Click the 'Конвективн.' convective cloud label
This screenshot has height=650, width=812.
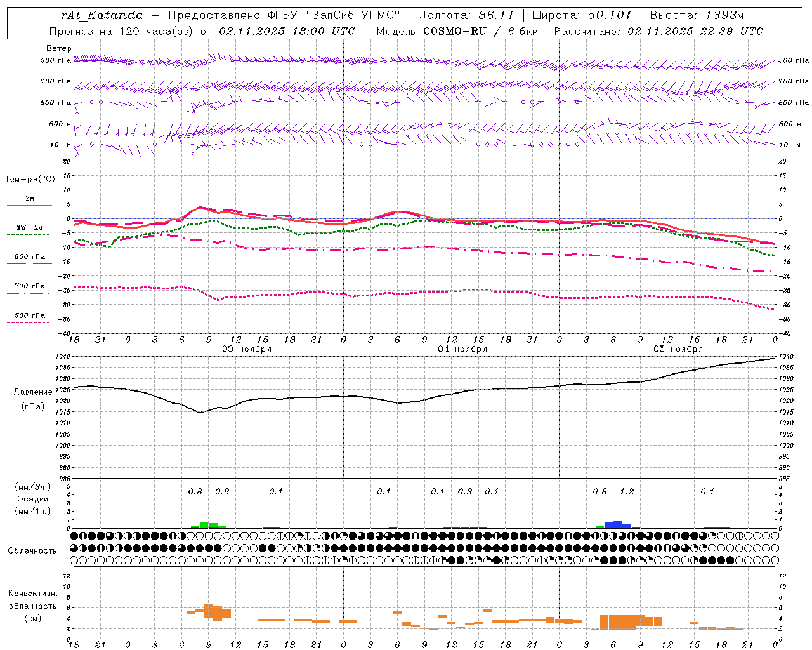[x=32, y=594]
